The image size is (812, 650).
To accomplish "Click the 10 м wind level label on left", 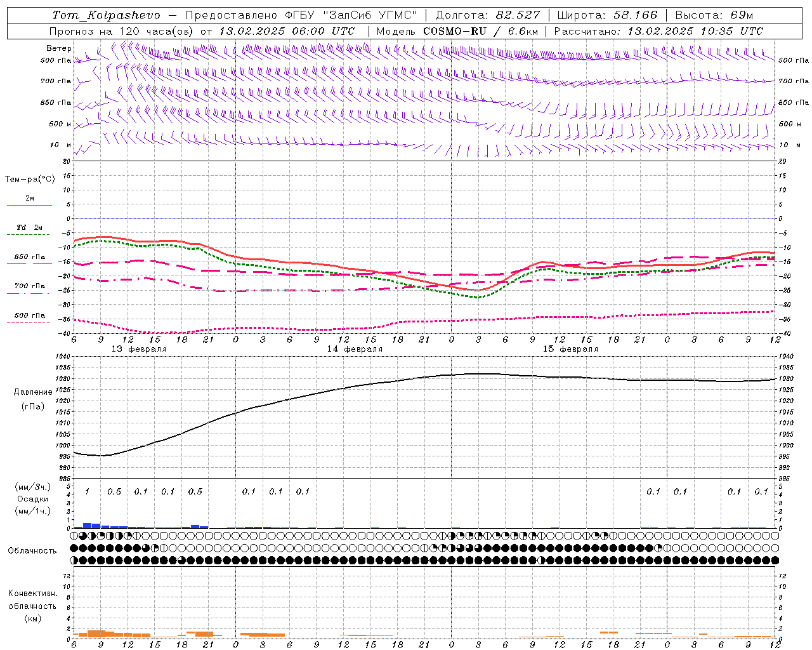I will [x=61, y=145].
